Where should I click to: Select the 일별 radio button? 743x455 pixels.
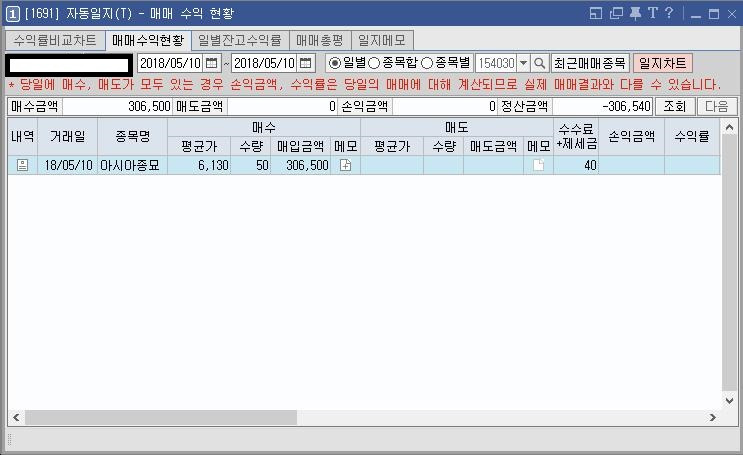tap(335, 63)
